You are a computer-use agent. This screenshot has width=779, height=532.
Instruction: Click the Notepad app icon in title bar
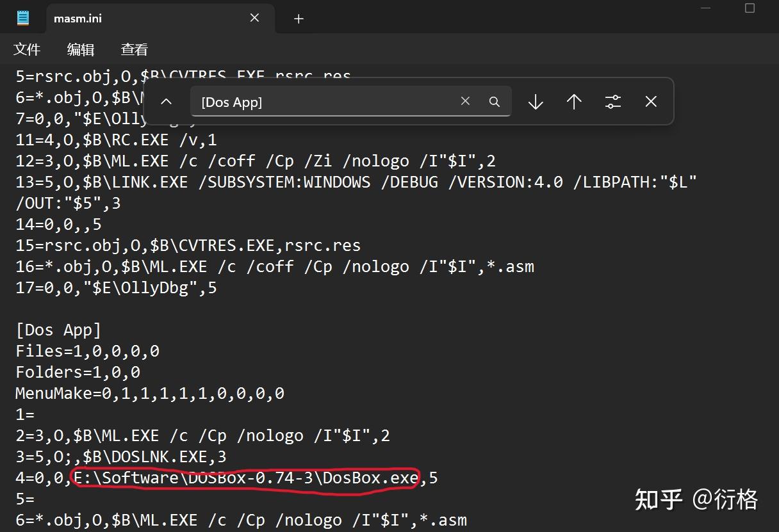23,17
